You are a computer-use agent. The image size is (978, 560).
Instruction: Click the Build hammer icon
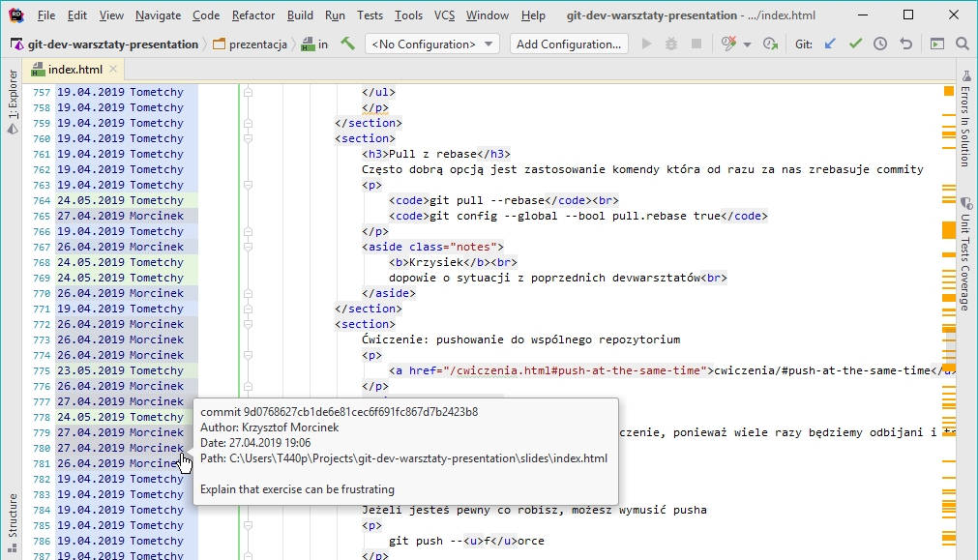(348, 44)
